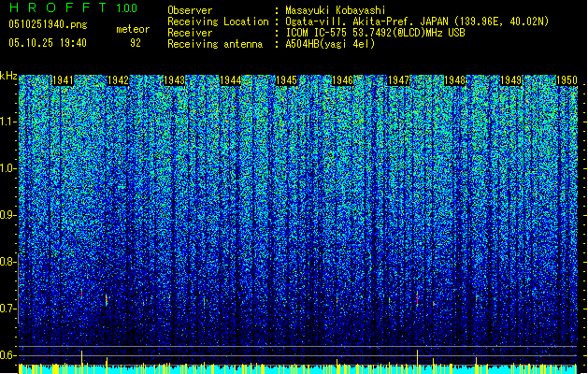Image resolution: width=588 pixels, height=374 pixels.
Task: Click the version number 1.0.0
Action: pyautogui.click(x=127, y=8)
